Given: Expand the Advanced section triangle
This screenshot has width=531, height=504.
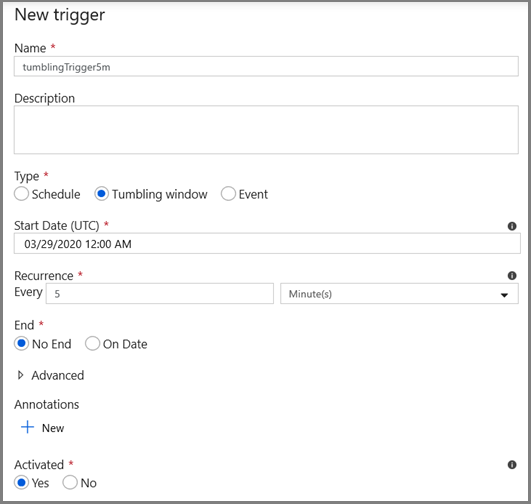Looking at the screenshot, I should 20,375.
